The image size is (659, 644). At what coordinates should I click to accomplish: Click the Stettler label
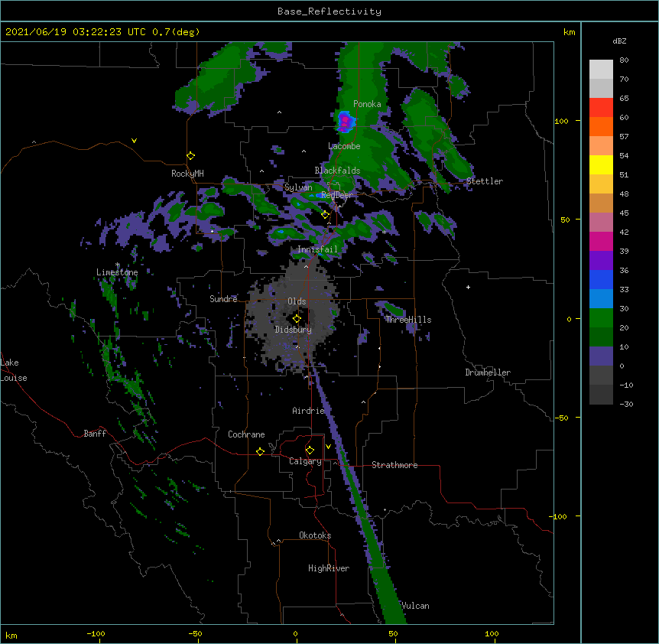click(485, 181)
